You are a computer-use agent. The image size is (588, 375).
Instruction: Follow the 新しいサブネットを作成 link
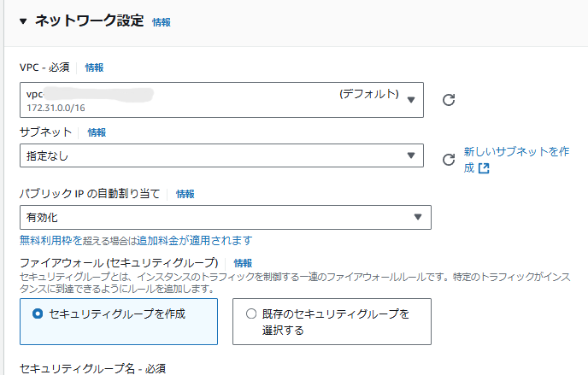coord(516,160)
